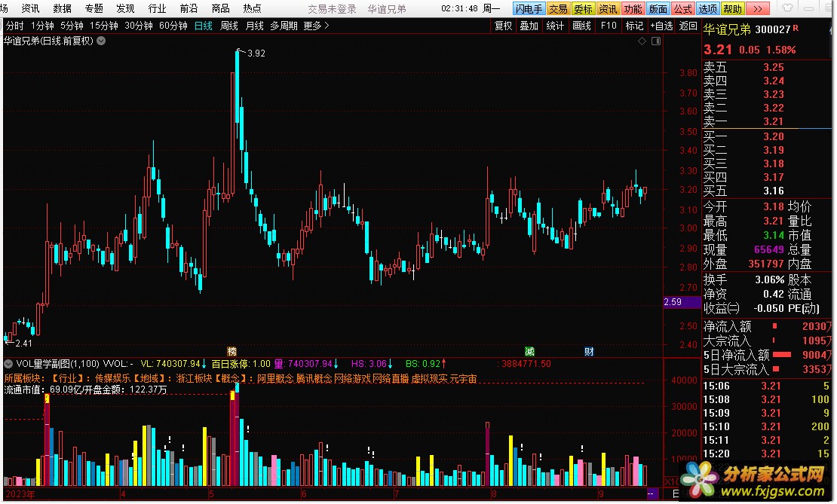Click the 卖五 price 3.25
837x504 pixels.
(774, 67)
